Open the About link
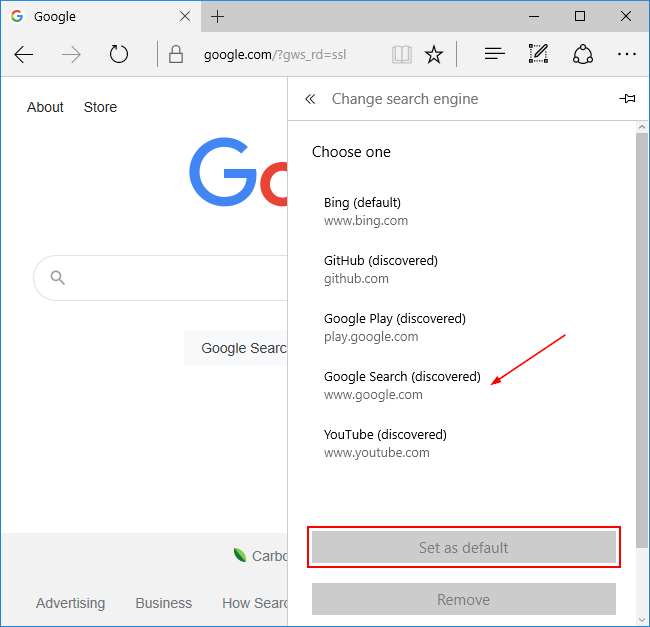The height and width of the screenshot is (627, 650). (x=45, y=107)
